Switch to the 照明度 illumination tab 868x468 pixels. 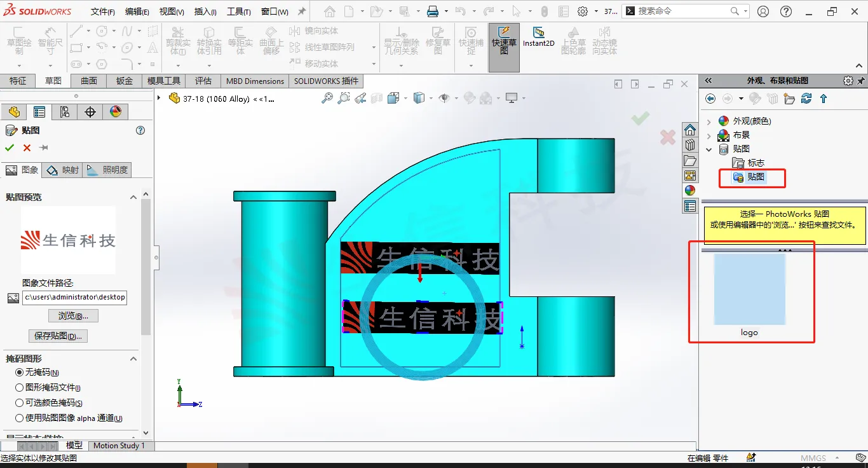click(109, 170)
